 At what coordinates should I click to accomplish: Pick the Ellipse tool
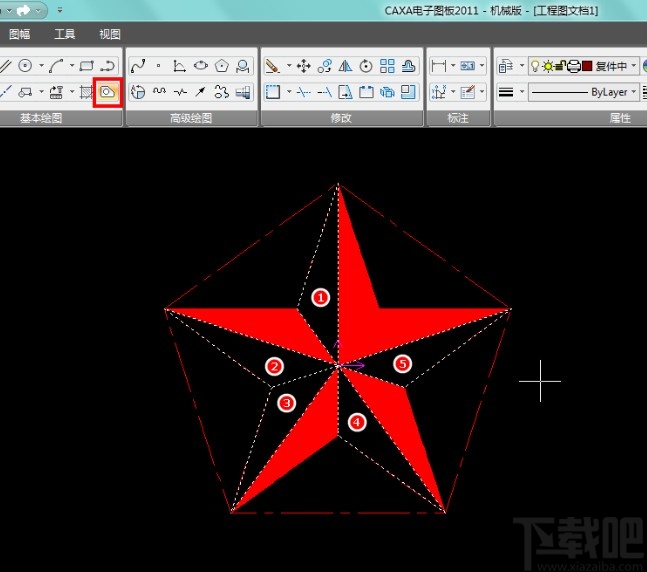(x=201, y=66)
